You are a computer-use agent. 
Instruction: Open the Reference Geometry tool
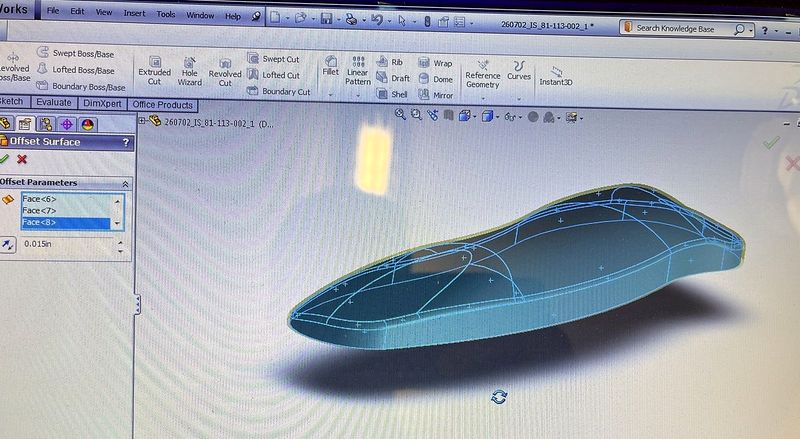(x=483, y=75)
